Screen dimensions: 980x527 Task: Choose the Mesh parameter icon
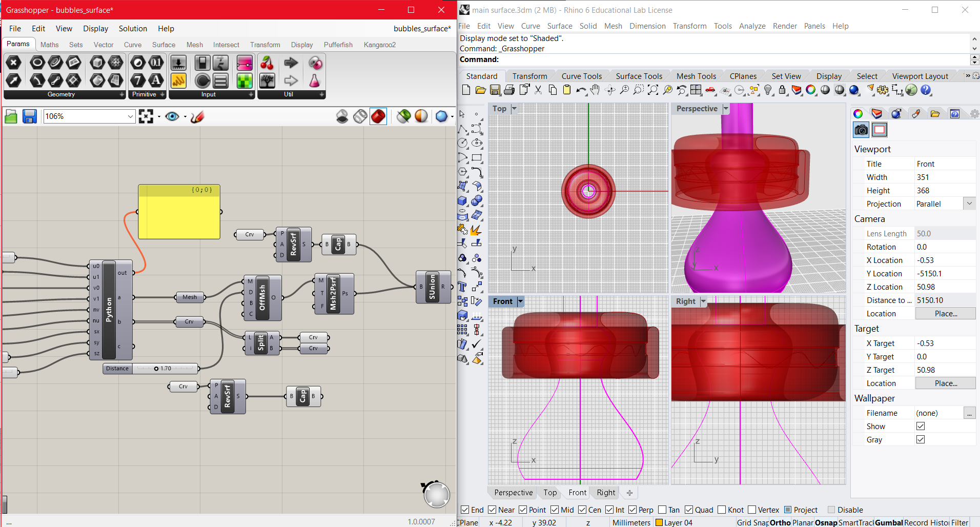(x=116, y=63)
